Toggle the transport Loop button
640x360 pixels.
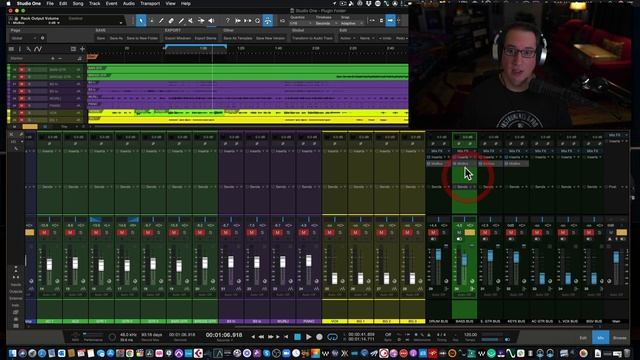333,337
